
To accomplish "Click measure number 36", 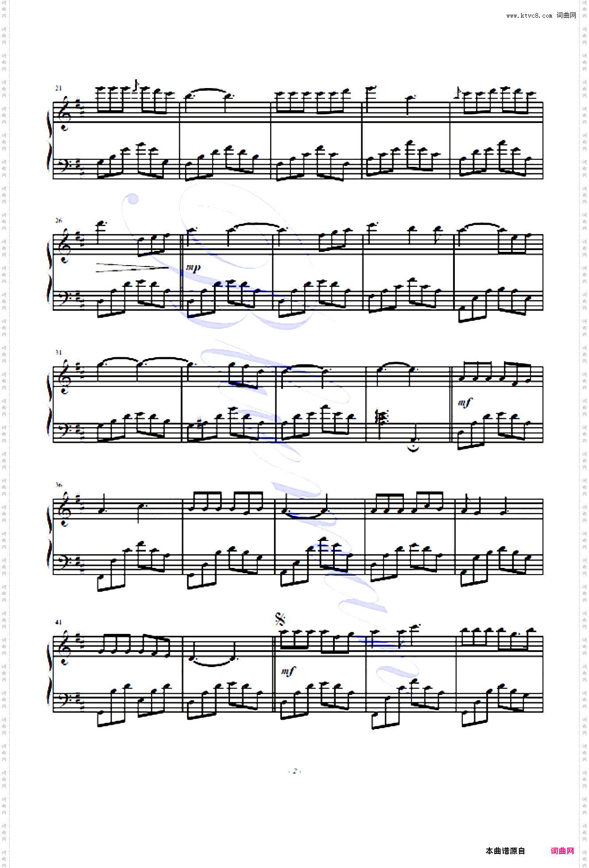I will tap(58, 485).
